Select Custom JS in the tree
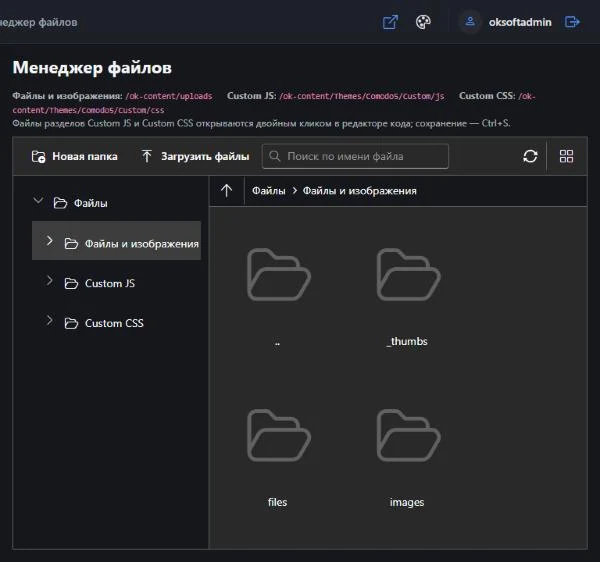600x562 pixels. (x=110, y=283)
